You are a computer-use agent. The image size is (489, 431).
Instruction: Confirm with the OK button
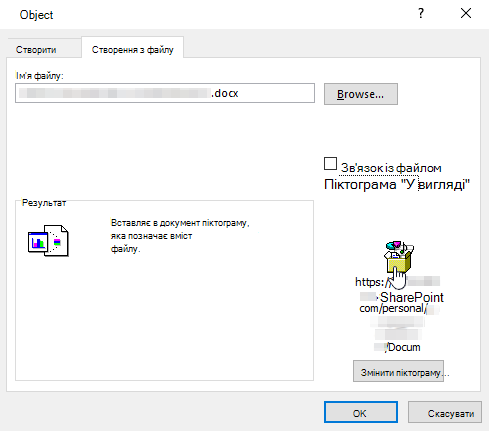pos(361,413)
